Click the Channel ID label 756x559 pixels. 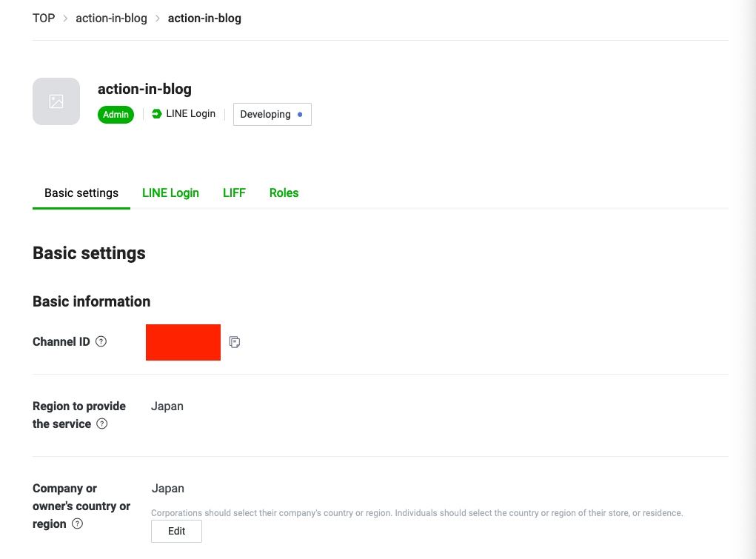(61, 342)
